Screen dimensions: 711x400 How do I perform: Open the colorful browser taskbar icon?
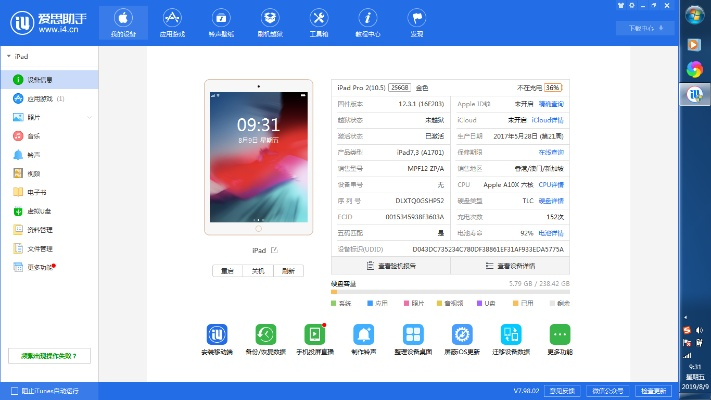pyautogui.click(x=694, y=69)
